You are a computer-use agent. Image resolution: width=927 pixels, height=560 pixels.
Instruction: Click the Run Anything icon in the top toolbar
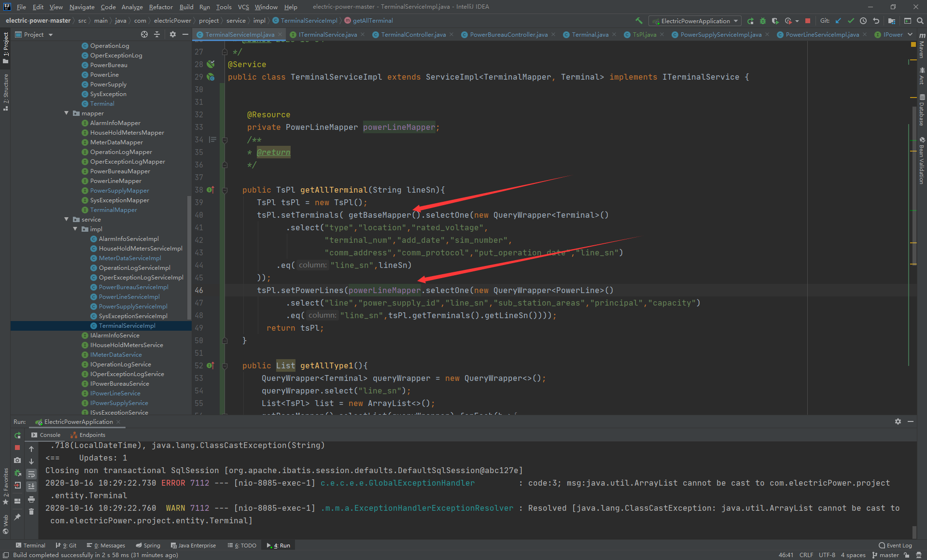pyautogui.click(x=908, y=21)
